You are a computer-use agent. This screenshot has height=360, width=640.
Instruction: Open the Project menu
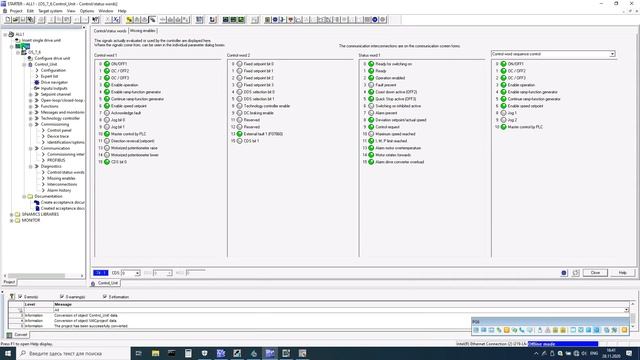(16, 11)
